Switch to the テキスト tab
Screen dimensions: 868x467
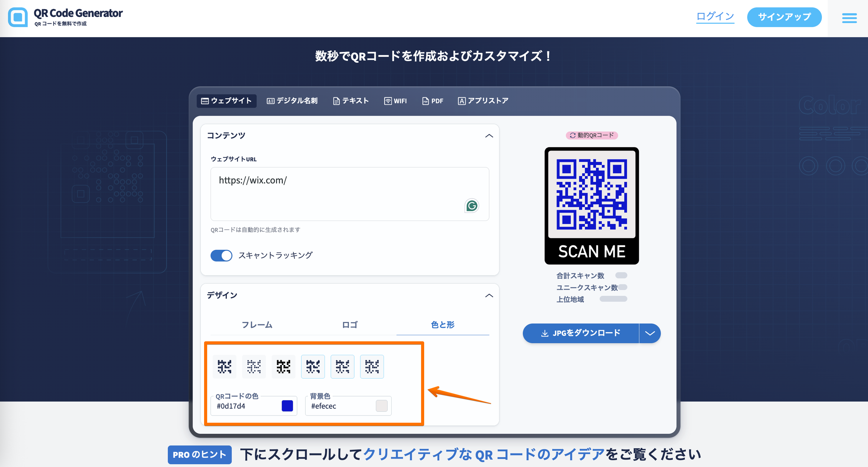351,101
